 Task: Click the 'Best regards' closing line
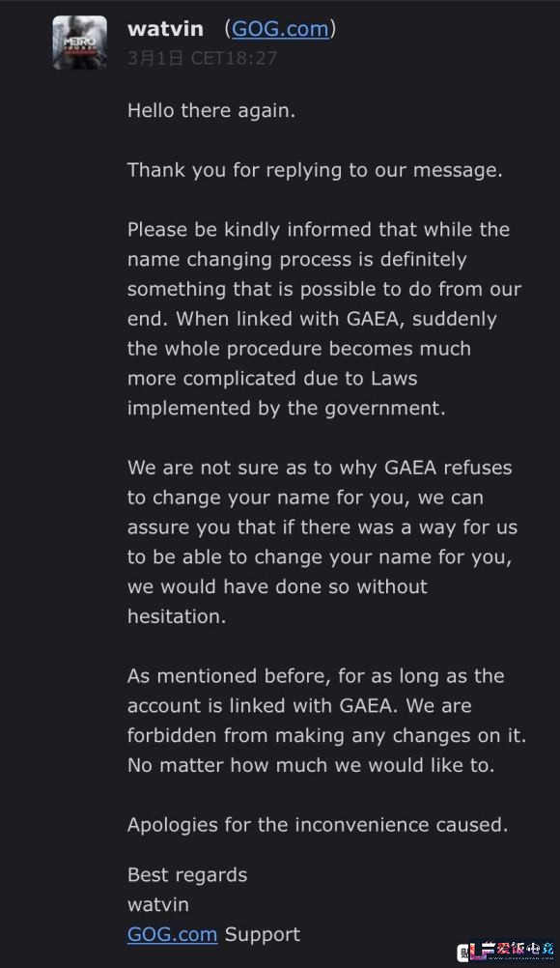(187, 875)
